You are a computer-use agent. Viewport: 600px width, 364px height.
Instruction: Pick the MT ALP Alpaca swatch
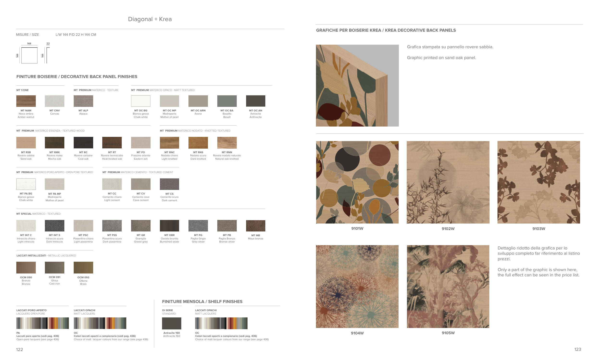pyautogui.click(x=83, y=101)
